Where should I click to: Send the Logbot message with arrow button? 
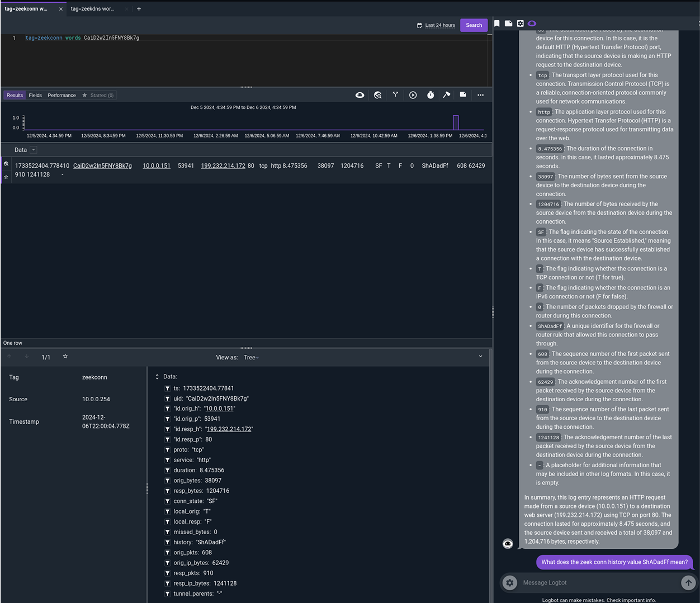point(688,583)
